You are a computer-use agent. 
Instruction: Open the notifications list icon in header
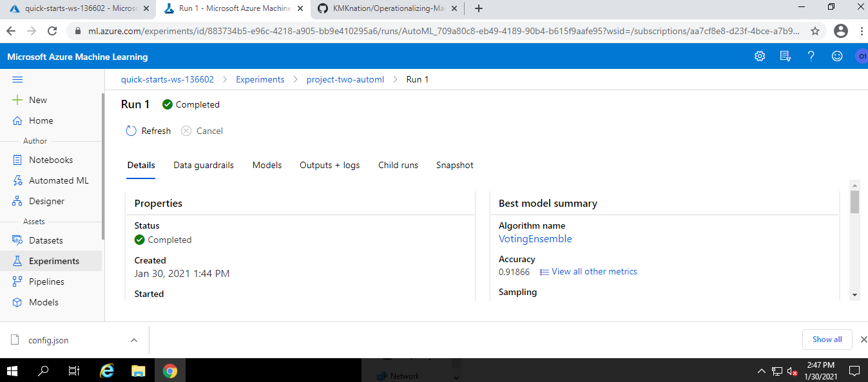786,57
